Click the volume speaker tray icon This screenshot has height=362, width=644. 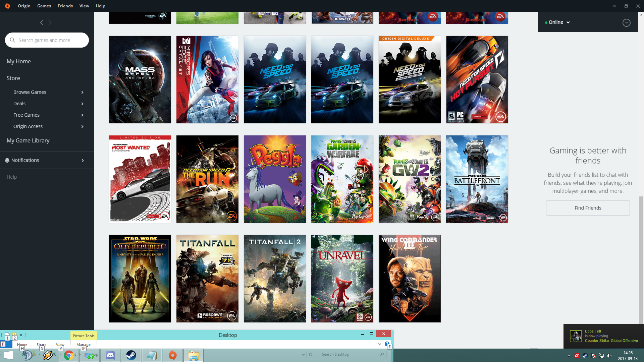[609, 356]
